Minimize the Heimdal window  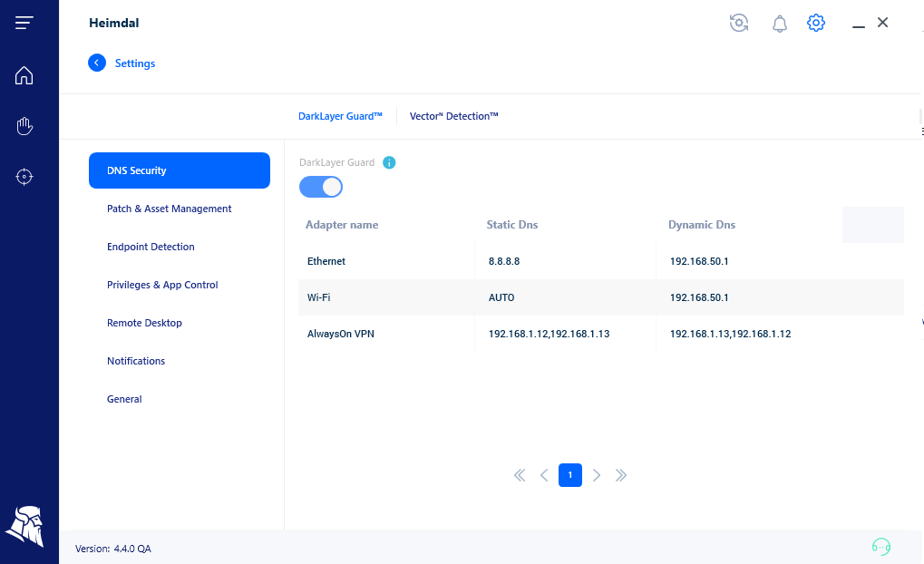(x=859, y=26)
